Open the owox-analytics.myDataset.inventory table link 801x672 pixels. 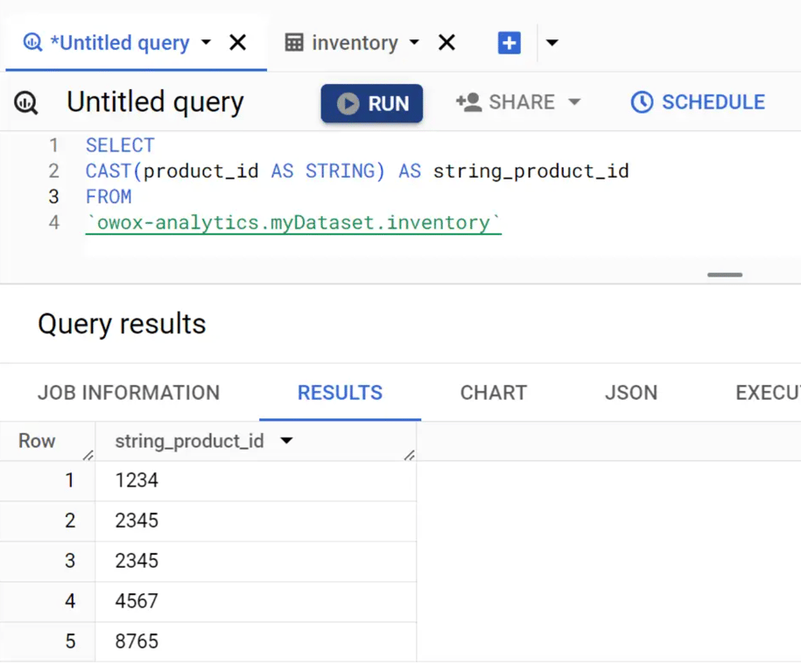(x=294, y=223)
